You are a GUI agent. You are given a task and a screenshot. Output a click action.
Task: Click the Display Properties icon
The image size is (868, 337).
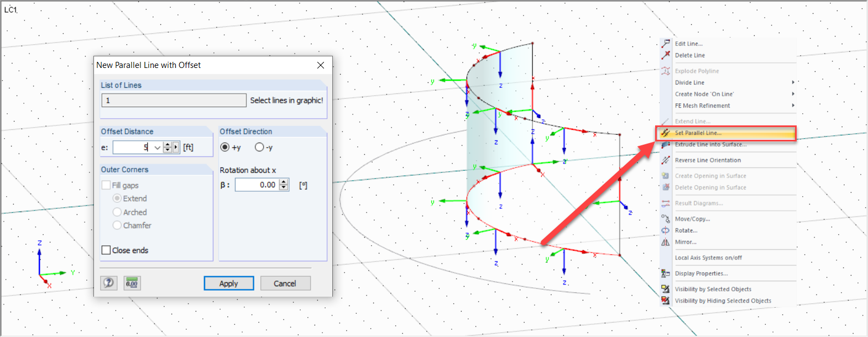click(666, 273)
